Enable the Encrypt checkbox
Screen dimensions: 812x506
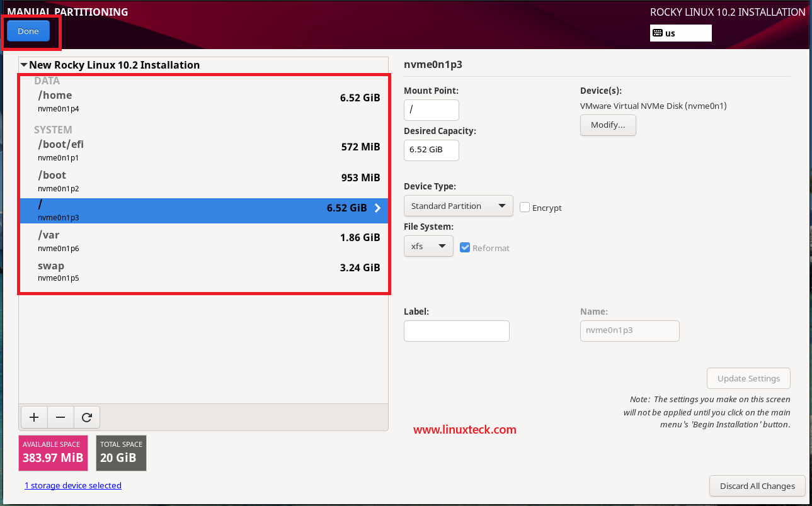525,207
